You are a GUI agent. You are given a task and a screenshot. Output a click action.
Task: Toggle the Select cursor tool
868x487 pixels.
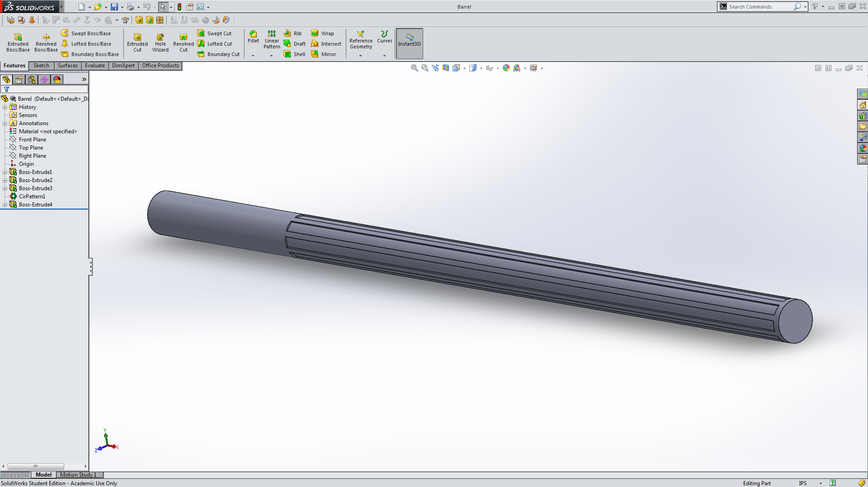click(x=163, y=7)
